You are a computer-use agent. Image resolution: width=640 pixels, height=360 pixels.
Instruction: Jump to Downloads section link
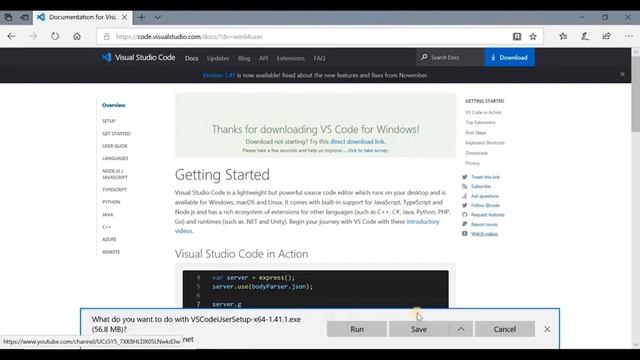[476, 153]
